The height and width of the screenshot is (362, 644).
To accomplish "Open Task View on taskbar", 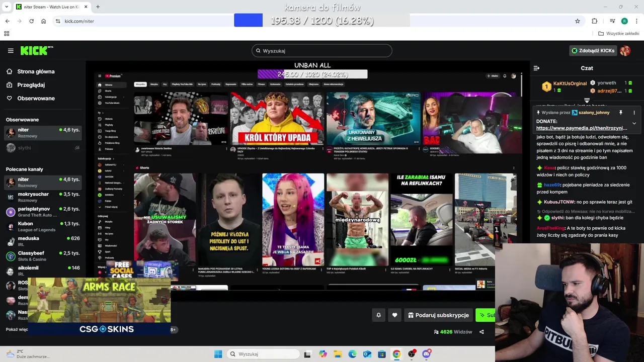I will coord(307,354).
